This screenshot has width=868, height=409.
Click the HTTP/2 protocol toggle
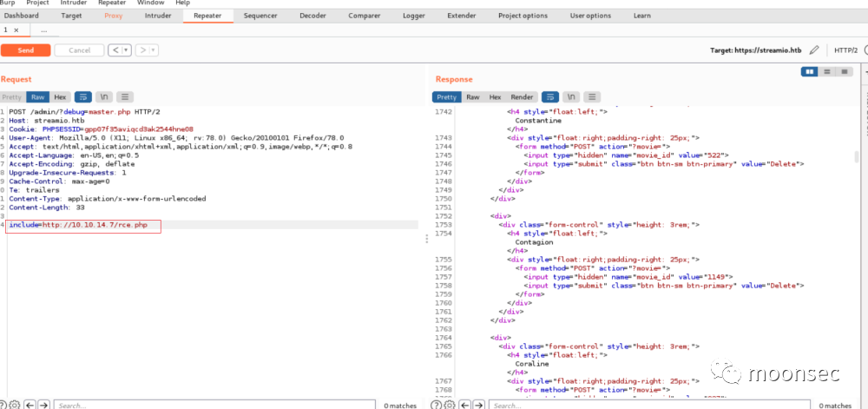coord(845,50)
